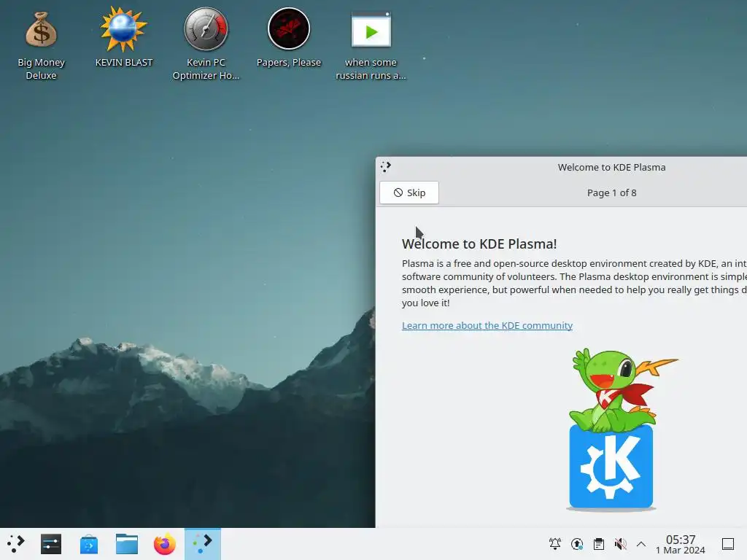Image resolution: width=747 pixels, height=560 pixels.
Task: Open the KDE application launcher in the panel
Action: pos(16,544)
